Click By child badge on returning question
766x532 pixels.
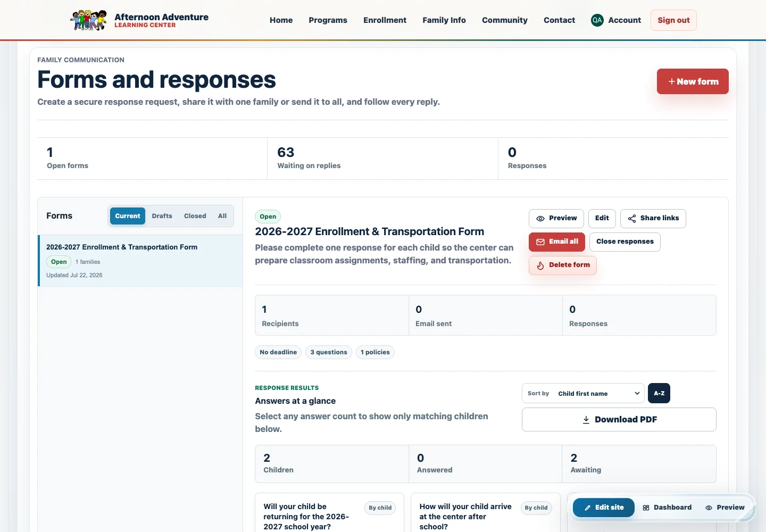click(x=380, y=508)
